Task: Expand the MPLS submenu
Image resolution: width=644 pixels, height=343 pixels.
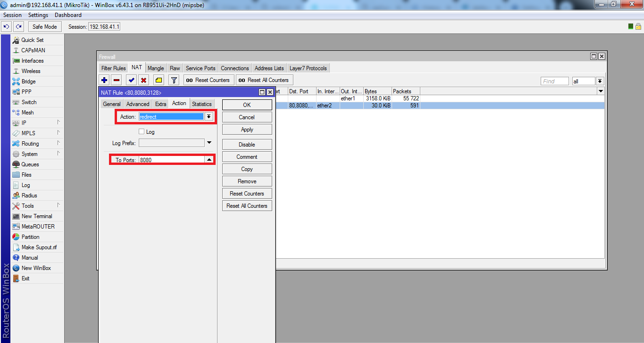Action: click(59, 133)
